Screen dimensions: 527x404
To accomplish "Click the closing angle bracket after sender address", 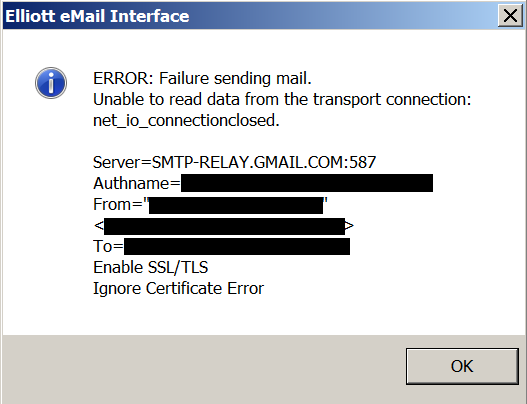I will pyautogui.click(x=350, y=226).
